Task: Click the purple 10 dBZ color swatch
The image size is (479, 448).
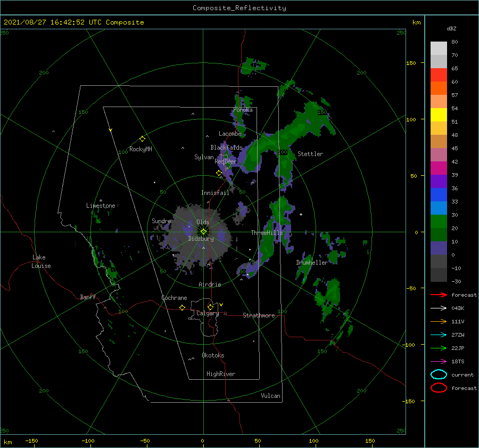Action: tap(439, 248)
